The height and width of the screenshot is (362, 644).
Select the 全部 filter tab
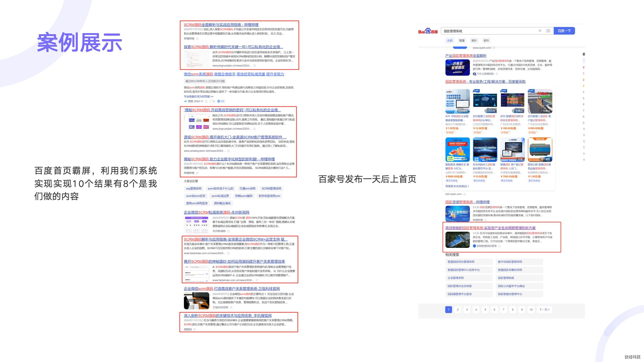point(450,40)
